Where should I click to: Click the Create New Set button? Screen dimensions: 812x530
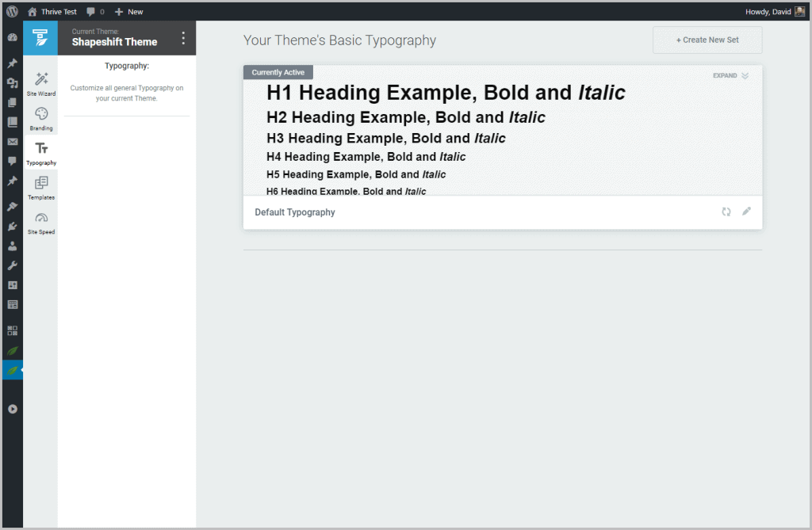click(x=707, y=40)
